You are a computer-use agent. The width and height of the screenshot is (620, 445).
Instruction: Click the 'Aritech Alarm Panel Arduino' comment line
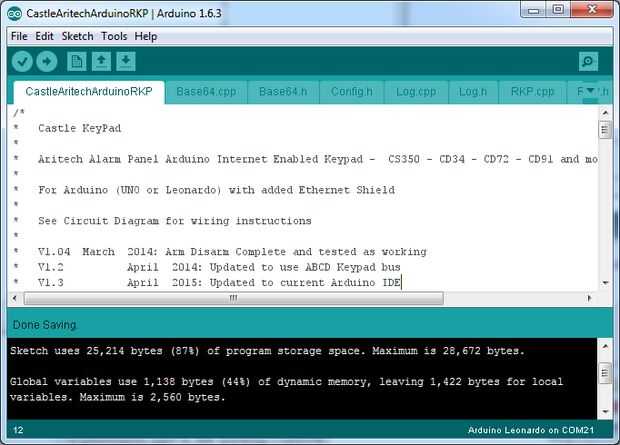point(318,159)
